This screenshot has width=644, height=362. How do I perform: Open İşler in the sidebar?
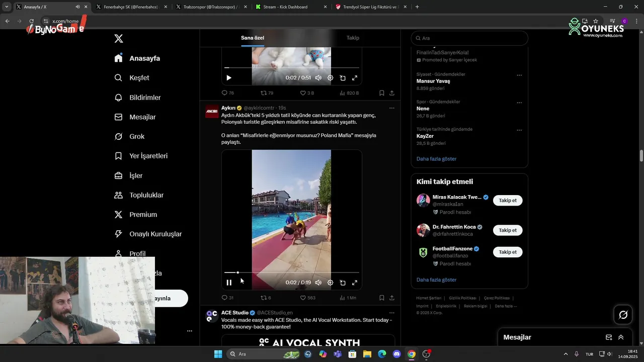click(x=128, y=175)
